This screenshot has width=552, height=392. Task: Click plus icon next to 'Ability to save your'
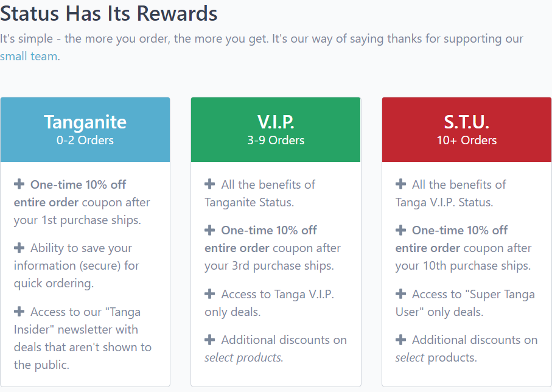point(19,248)
